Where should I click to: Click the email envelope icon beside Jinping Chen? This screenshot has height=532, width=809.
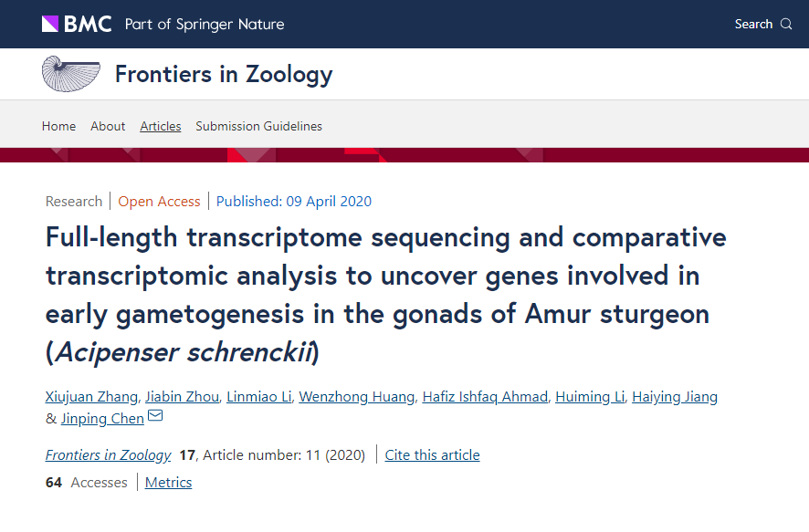[155, 415]
